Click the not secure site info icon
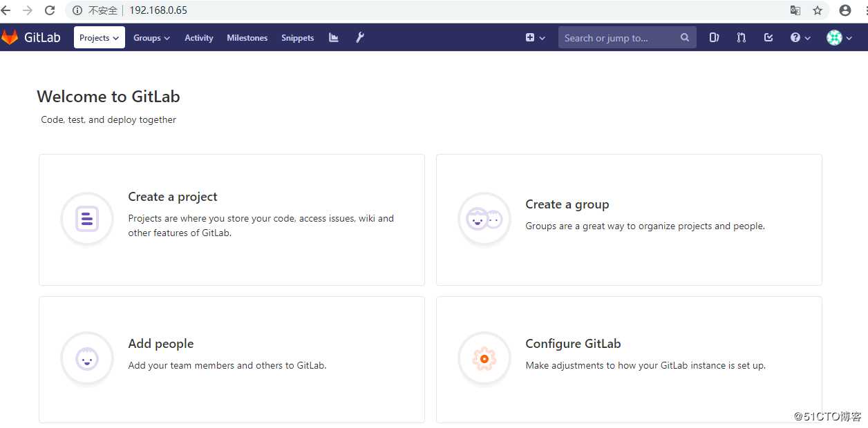The image size is (868, 428). pos(77,10)
